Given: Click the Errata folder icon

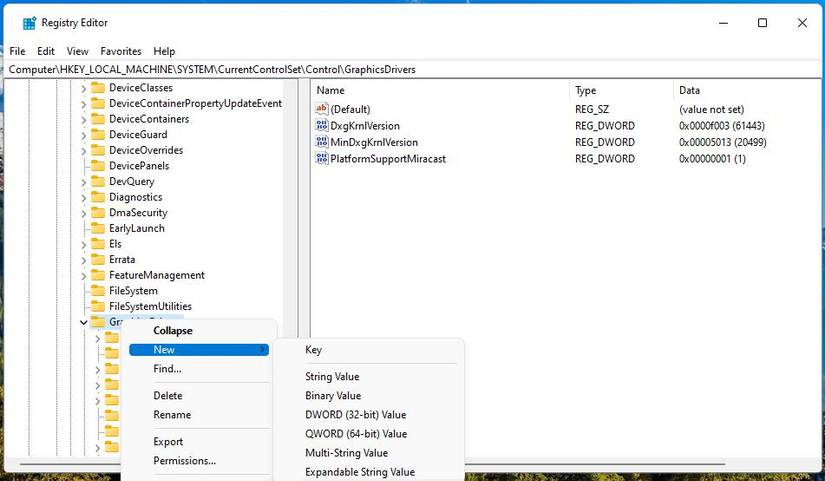Looking at the screenshot, I should [x=98, y=259].
